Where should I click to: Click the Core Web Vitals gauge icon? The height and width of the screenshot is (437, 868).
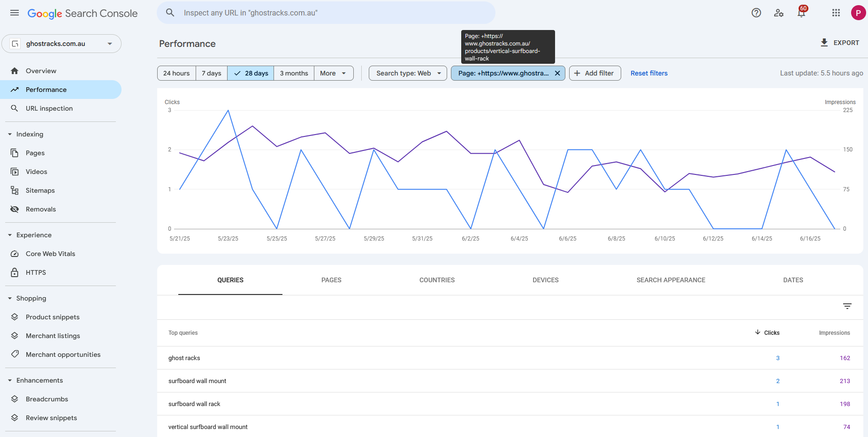[15, 254]
